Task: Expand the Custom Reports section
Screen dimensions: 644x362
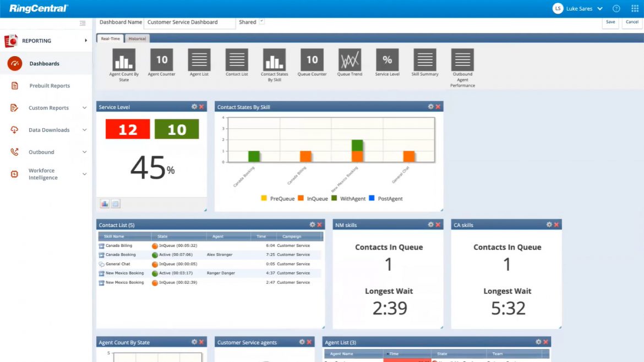Action: pyautogui.click(x=48, y=108)
